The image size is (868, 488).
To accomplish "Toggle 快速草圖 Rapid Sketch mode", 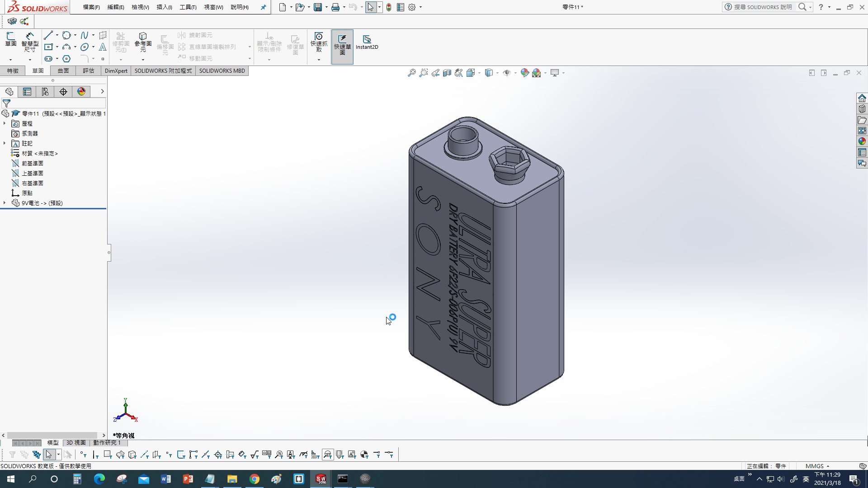I will [x=342, y=47].
